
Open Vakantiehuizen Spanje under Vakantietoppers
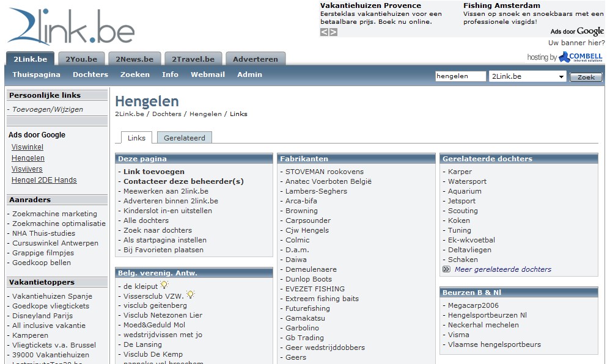pyautogui.click(x=52, y=296)
